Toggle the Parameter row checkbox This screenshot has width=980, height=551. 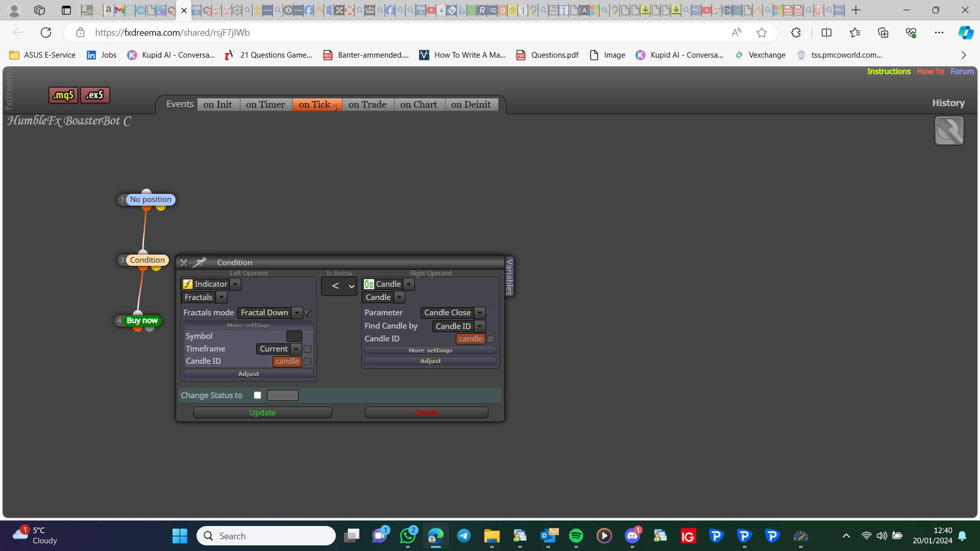[491, 313]
